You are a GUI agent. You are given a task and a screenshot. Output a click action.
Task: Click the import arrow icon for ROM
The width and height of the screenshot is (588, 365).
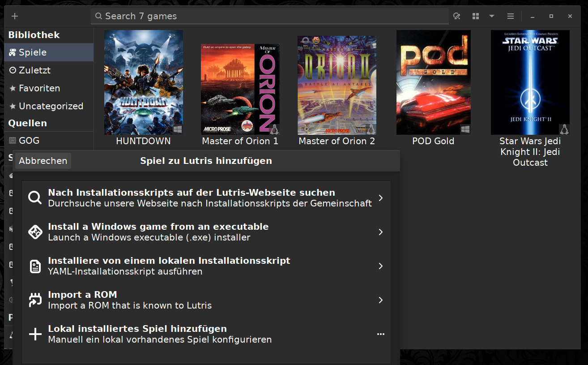point(35,300)
